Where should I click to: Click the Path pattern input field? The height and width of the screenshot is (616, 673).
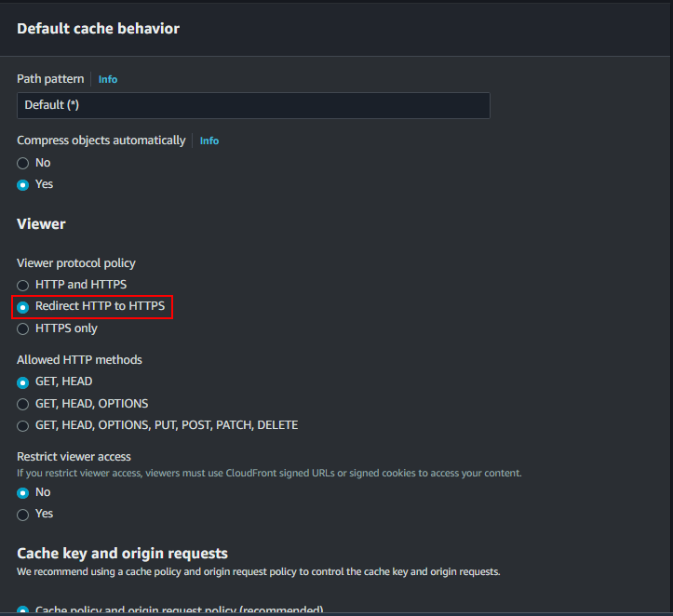click(253, 105)
